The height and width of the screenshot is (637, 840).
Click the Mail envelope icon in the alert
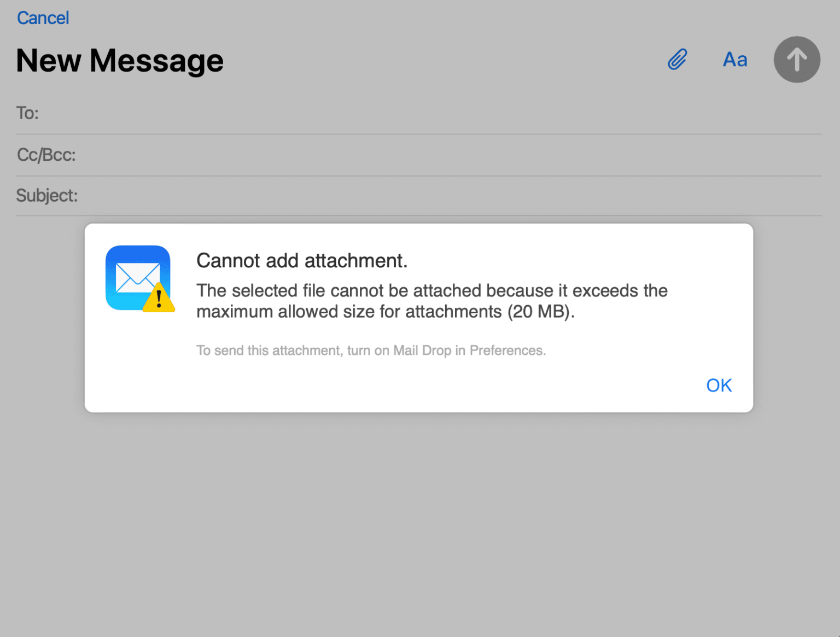pos(138,278)
